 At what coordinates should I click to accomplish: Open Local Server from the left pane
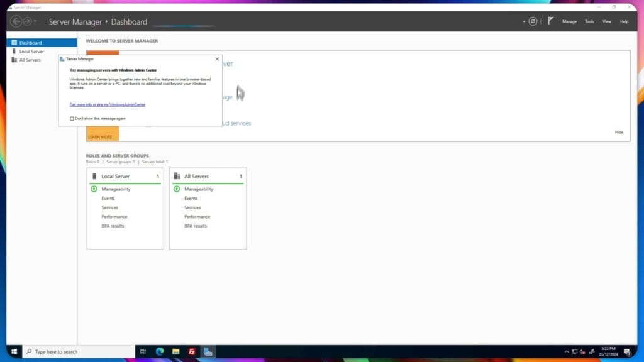[31, 51]
